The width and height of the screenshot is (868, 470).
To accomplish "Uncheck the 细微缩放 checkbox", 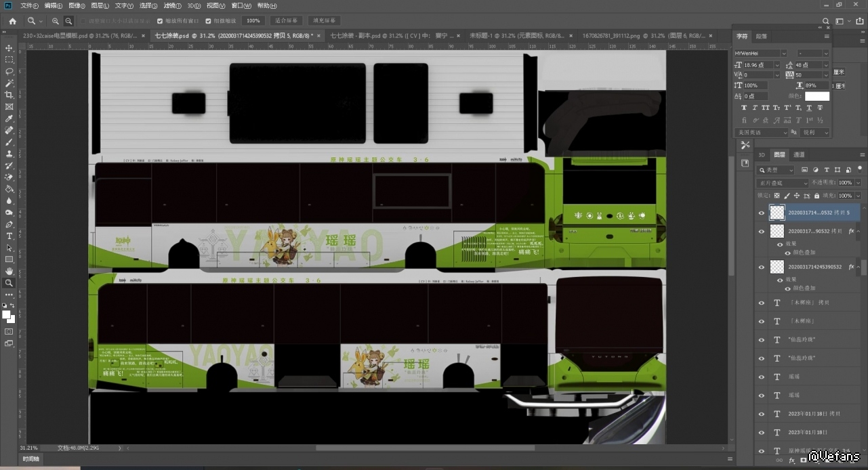I will (208, 21).
